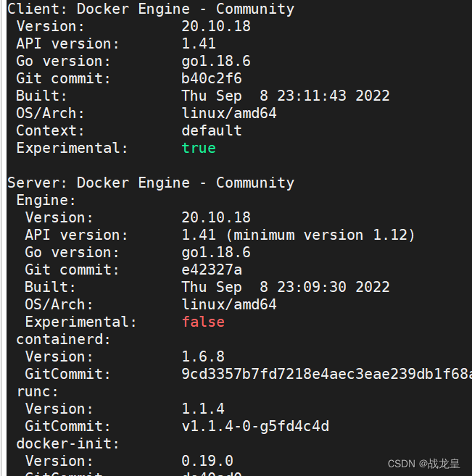Select the runc version "1.1.4"
Image resolution: width=472 pixels, height=476 pixels.
tap(203, 409)
